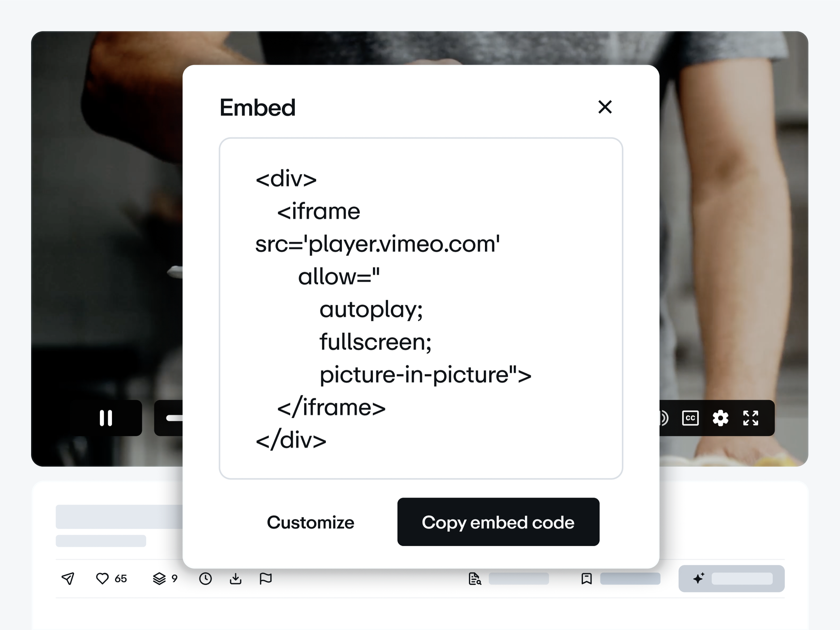The width and height of the screenshot is (840, 630).
Task: Toggle closed captions CC
Action: coord(690,418)
